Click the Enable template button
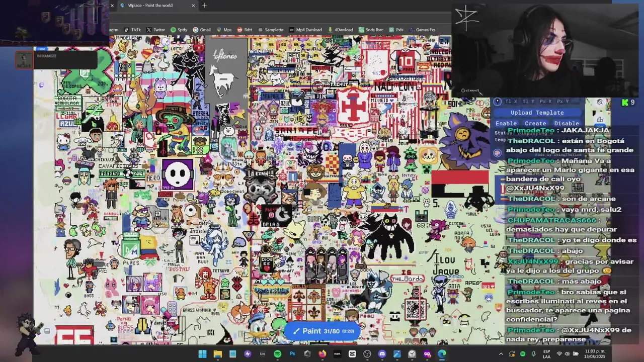The width and height of the screenshot is (644, 362). coord(506,123)
